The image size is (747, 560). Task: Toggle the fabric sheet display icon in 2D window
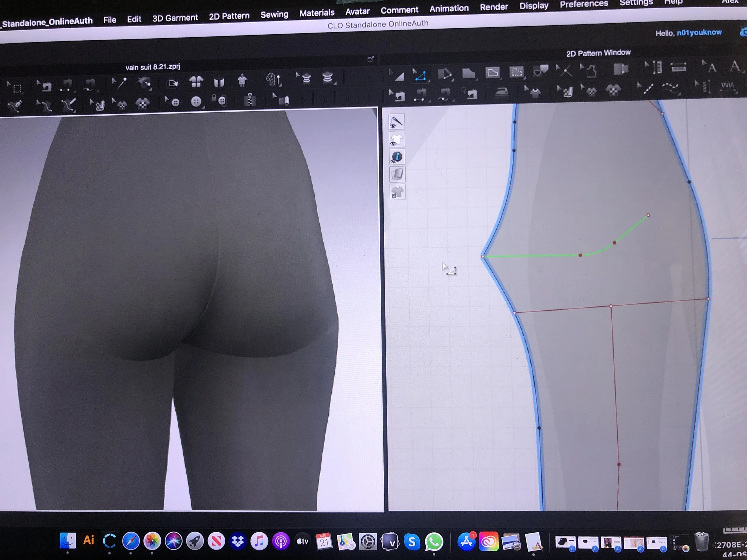pos(397,174)
